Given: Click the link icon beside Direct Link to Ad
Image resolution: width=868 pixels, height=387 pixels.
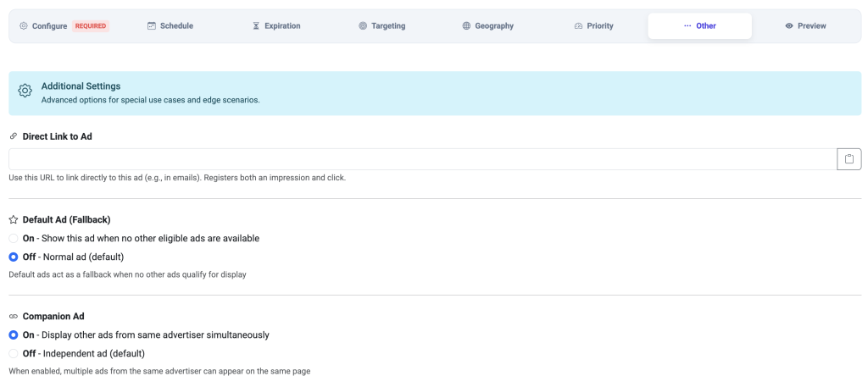Looking at the screenshot, I should tap(14, 136).
